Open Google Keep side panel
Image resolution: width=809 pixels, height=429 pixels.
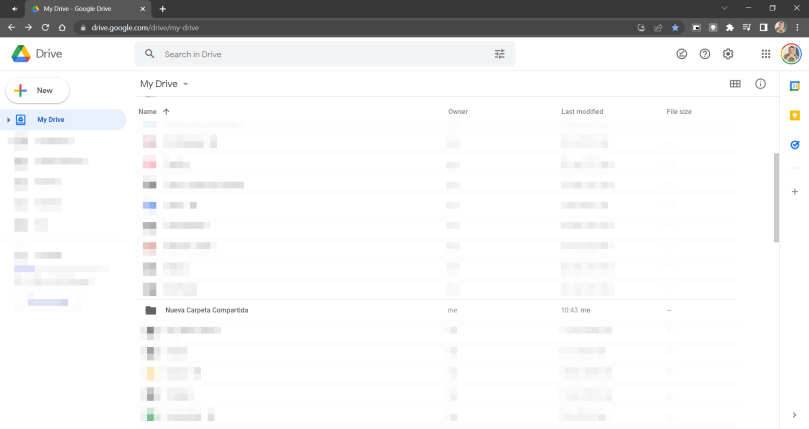click(795, 116)
